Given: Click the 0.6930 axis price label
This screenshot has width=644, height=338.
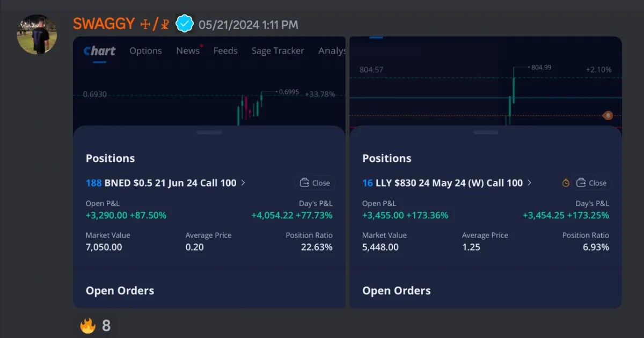Looking at the screenshot, I should click(95, 94).
